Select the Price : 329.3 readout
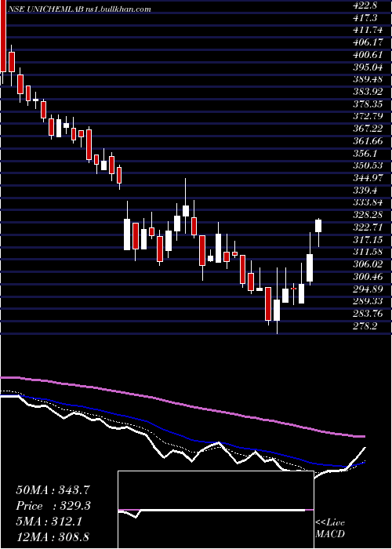392x549 pixels. (53, 506)
